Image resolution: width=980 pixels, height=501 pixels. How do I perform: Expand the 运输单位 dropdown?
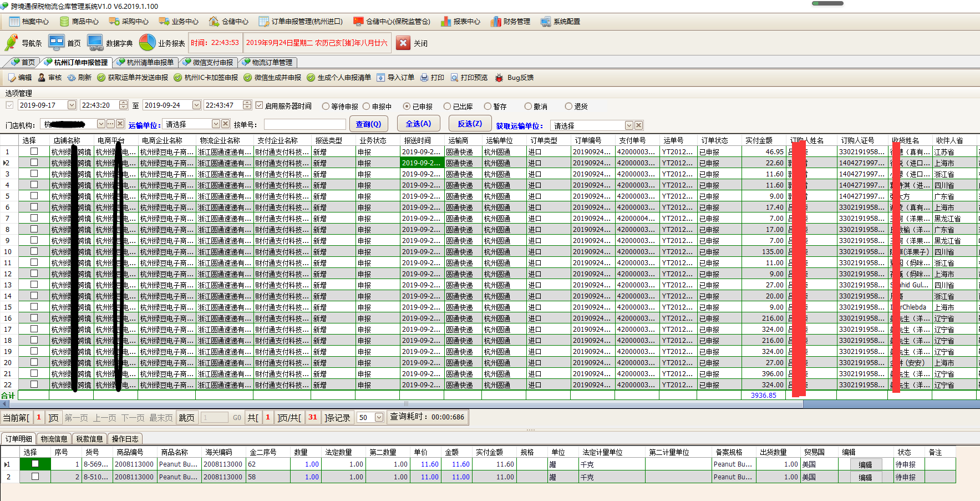point(216,124)
